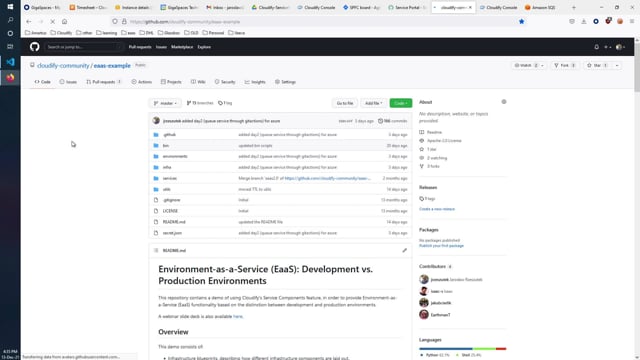Switch to the Insights tab
The width and height of the screenshot is (640, 360).
255,82
